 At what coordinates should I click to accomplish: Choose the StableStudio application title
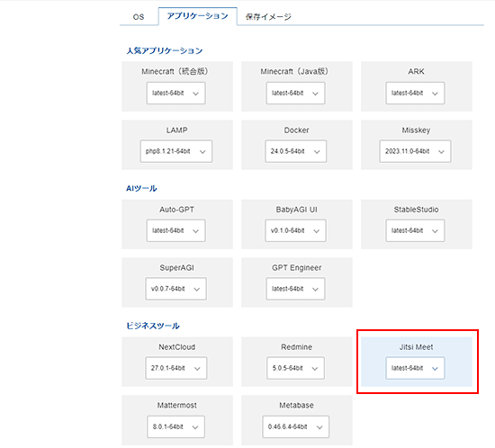pyautogui.click(x=416, y=210)
